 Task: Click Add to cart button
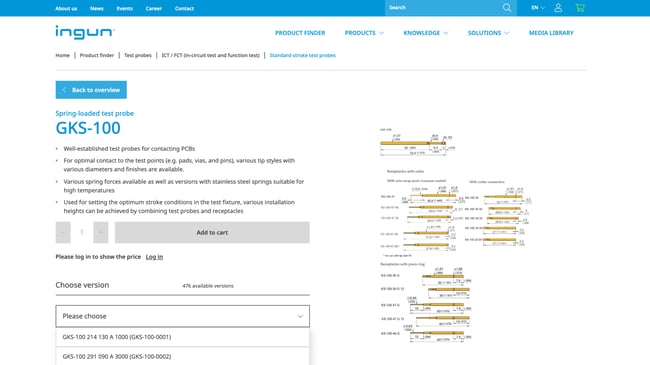point(212,232)
